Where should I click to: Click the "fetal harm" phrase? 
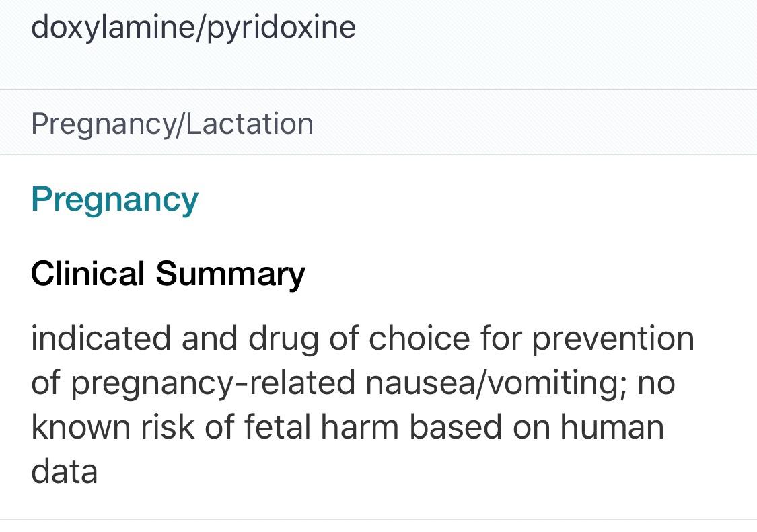(x=320, y=427)
